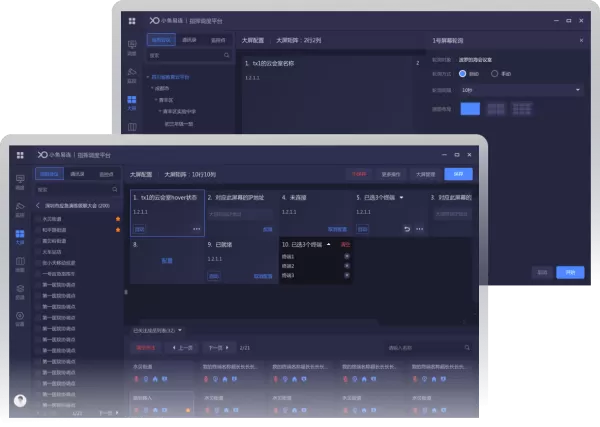
Task: Click the user avatar in front sidebar
Action: tap(20, 401)
